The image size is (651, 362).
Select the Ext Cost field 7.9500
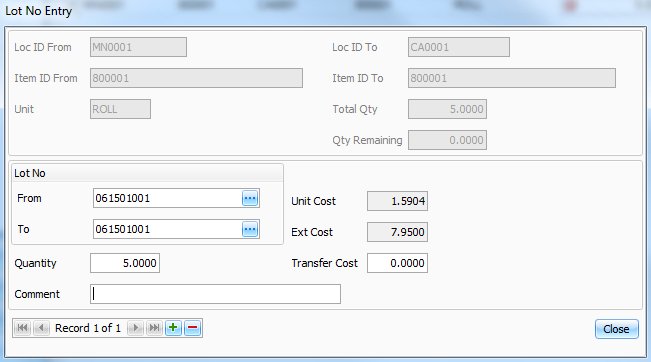pos(397,232)
